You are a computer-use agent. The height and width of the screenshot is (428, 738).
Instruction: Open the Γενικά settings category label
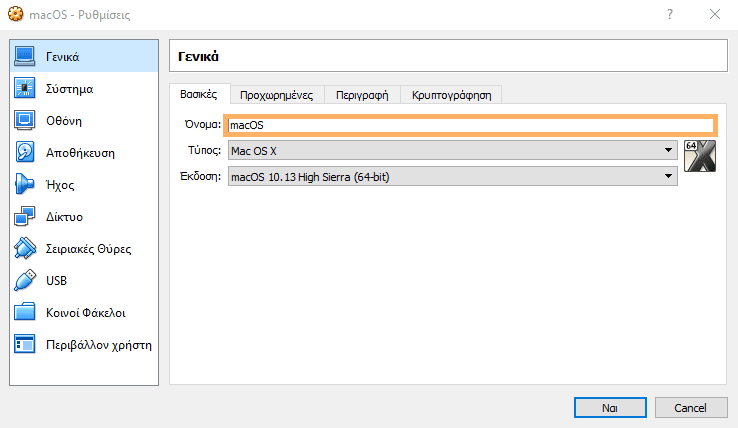point(63,57)
